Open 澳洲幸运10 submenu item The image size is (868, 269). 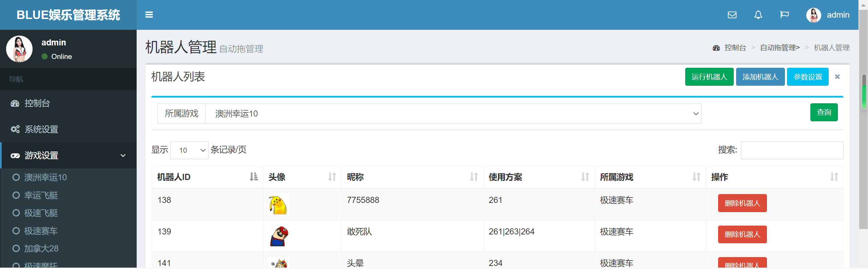tap(45, 177)
